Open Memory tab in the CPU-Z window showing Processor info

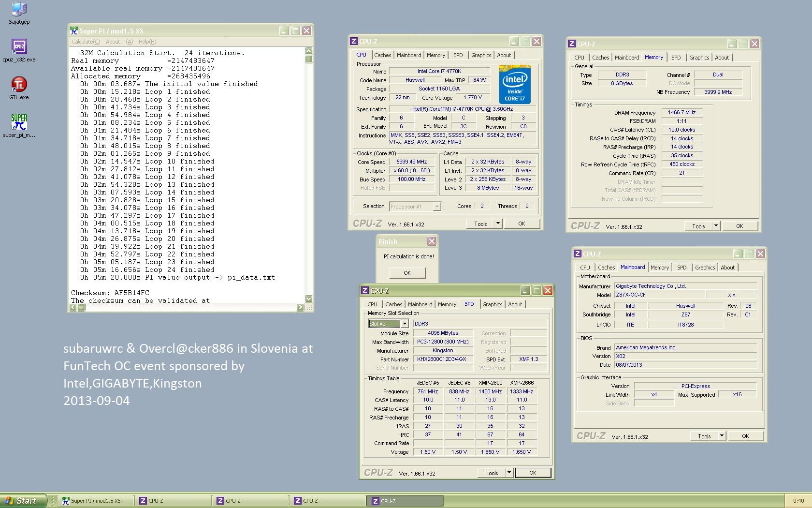pos(436,55)
